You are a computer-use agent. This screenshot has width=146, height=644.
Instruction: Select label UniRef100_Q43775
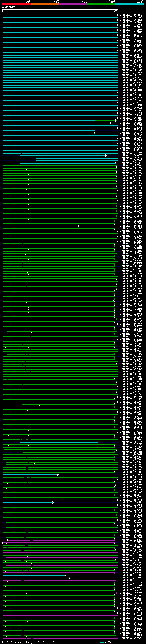(131, 77)
